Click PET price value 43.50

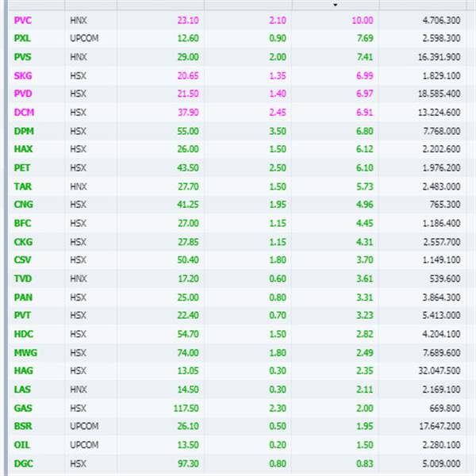(x=187, y=168)
